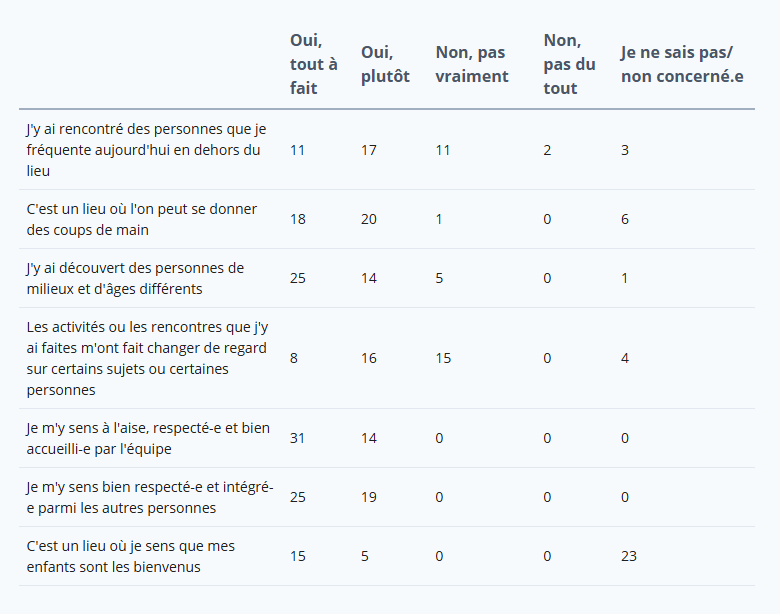The height and width of the screenshot is (614, 780).
Task: Select the "intégré-e parmi les autres personnes" row label
Action: (x=149, y=497)
